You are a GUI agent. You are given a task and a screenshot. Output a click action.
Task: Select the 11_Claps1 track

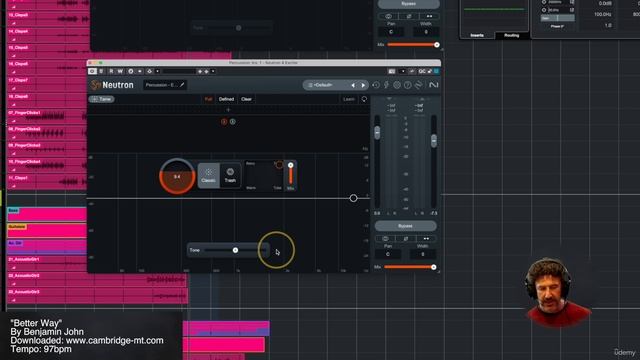pos(18,178)
